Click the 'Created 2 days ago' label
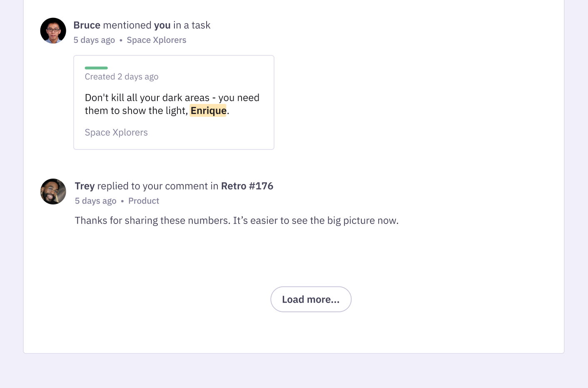The width and height of the screenshot is (588, 388). coord(122,77)
